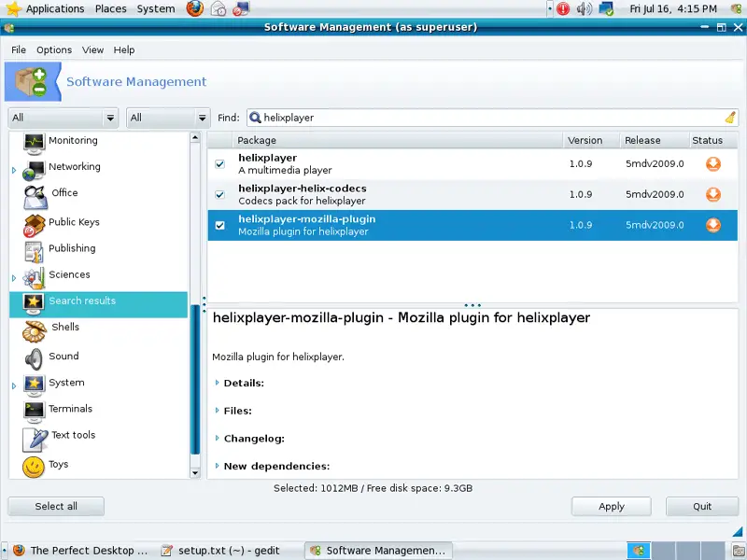747x560 pixels.
Task: Click the Search results star icon
Action: pos(34,304)
